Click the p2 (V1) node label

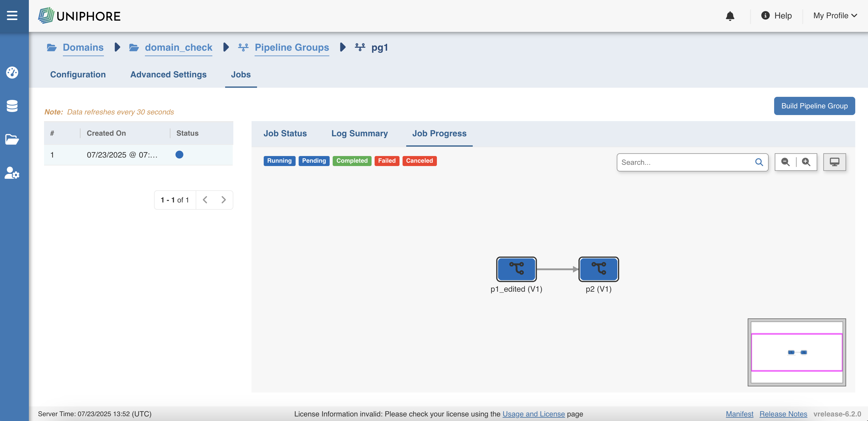click(599, 289)
